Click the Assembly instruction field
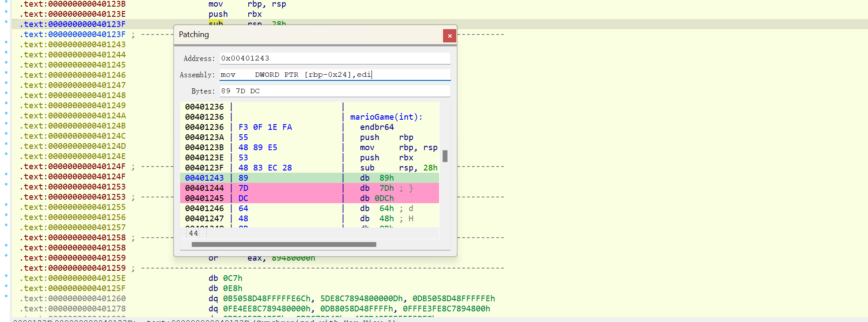This screenshot has width=868, height=322. pyautogui.click(x=335, y=75)
